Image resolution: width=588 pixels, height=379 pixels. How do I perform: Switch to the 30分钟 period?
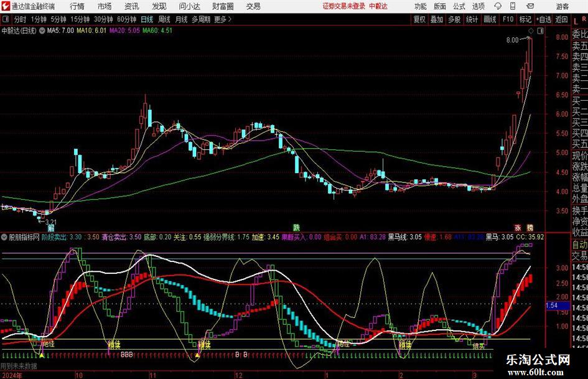[x=103, y=19]
